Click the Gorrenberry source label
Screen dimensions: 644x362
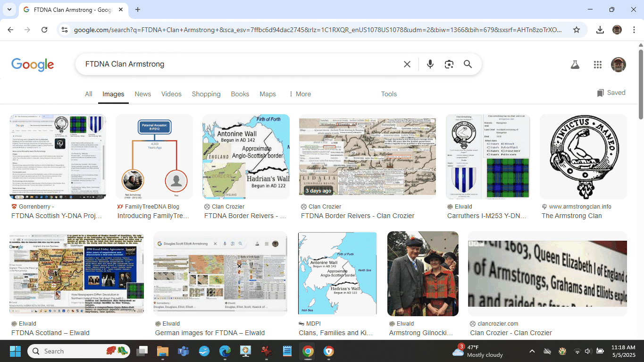[36, 207]
